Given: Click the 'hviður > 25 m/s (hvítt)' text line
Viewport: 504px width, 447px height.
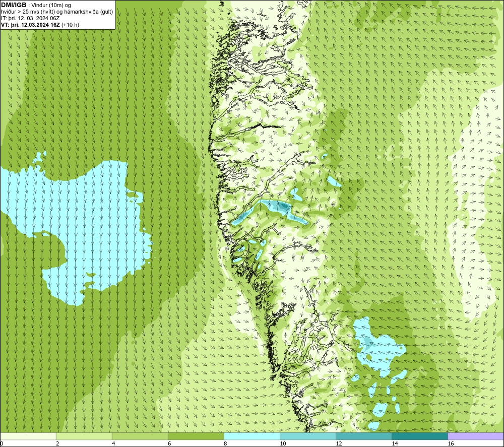Looking at the screenshot, I should (28, 12).
